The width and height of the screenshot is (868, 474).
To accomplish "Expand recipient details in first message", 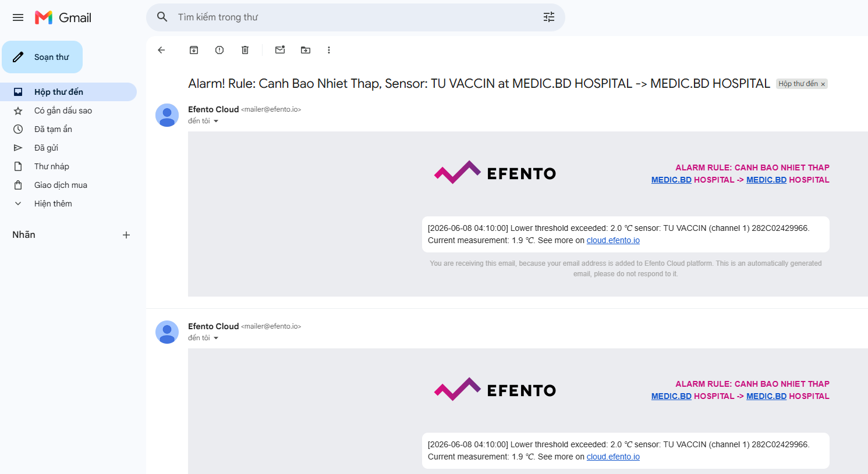I will pos(216,121).
